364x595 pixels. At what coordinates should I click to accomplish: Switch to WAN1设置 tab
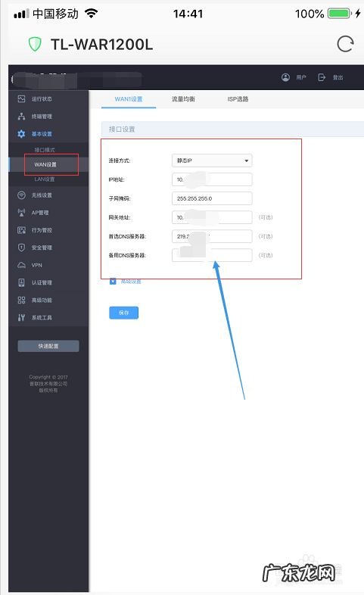pyautogui.click(x=129, y=99)
